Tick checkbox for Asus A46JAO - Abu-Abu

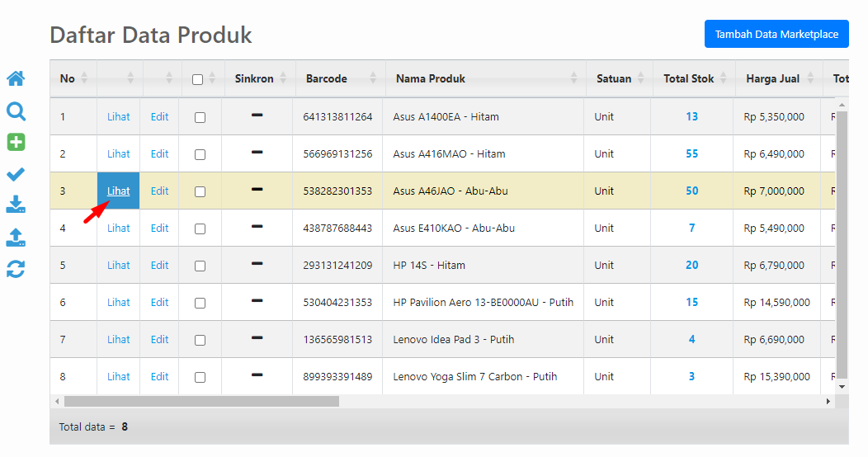pyautogui.click(x=200, y=191)
